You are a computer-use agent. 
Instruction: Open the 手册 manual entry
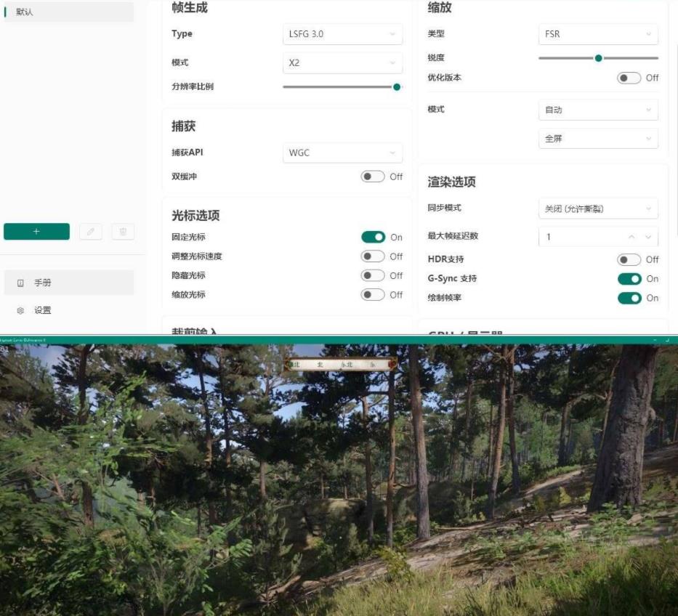[69, 283]
